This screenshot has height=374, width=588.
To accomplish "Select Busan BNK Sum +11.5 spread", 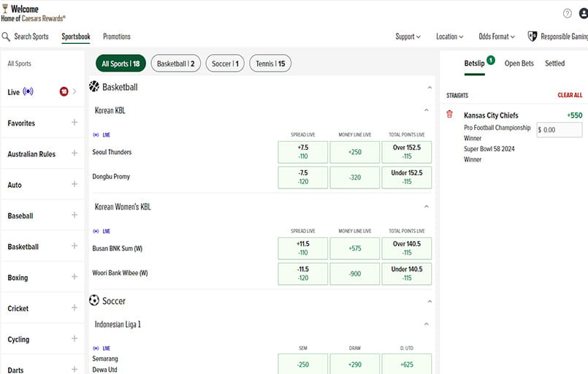I will tap(303, 248).
